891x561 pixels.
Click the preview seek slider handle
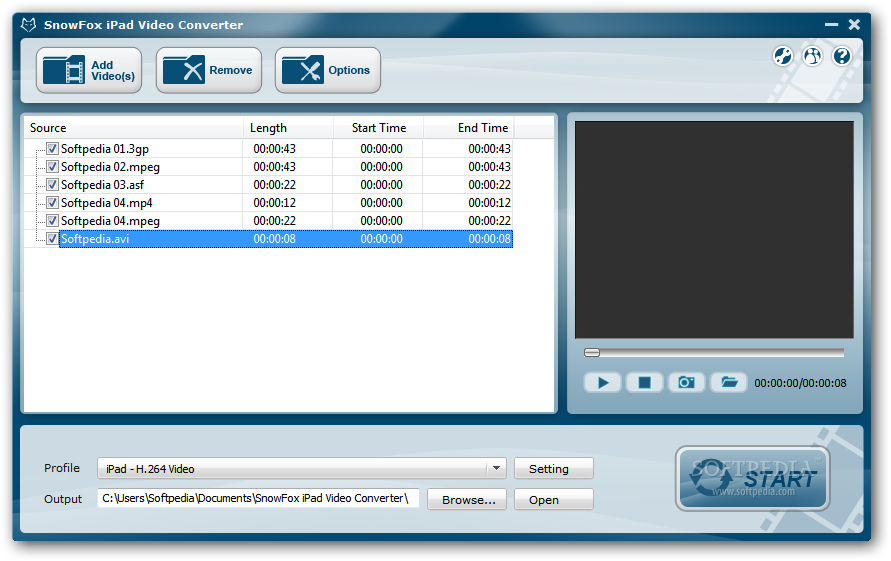[x=592, y=353]
